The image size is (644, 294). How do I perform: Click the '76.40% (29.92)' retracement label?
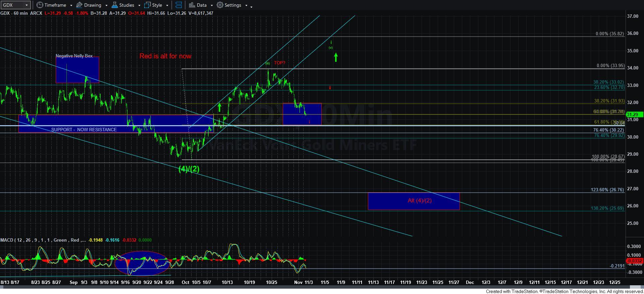(609, 136)
